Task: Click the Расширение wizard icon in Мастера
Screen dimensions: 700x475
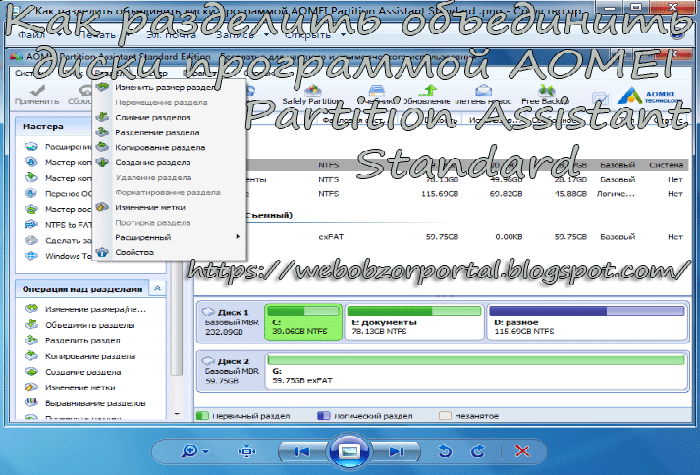Action: point(31,146)
